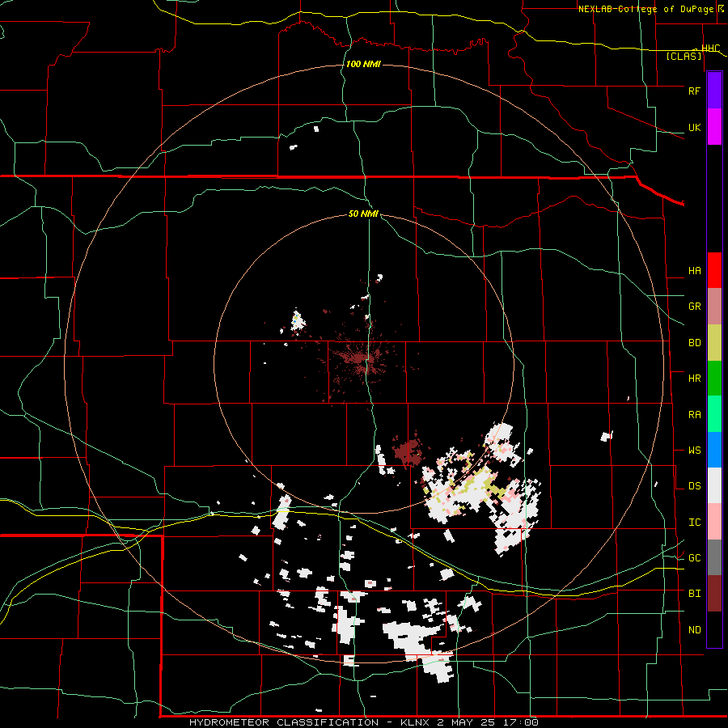Click the HA legend label

point(694,271)
